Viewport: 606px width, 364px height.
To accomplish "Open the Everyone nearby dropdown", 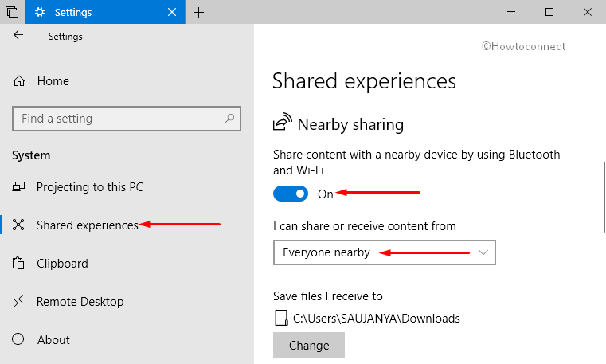I will click(x=384, y=252).
